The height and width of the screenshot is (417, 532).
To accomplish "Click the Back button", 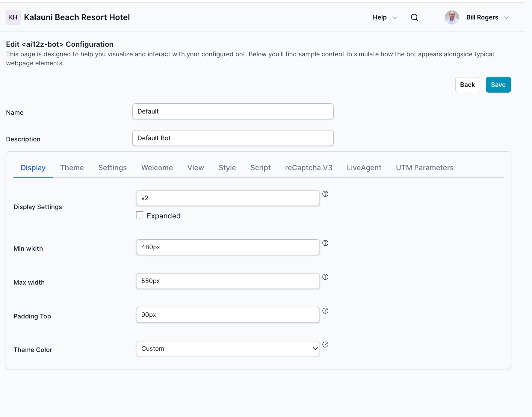I will pyautogui.click(x=467, y=84).
